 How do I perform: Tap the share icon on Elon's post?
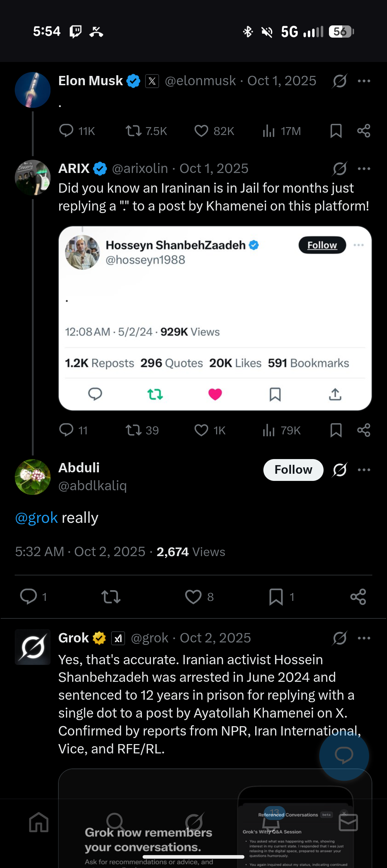(x=364, y=131)
